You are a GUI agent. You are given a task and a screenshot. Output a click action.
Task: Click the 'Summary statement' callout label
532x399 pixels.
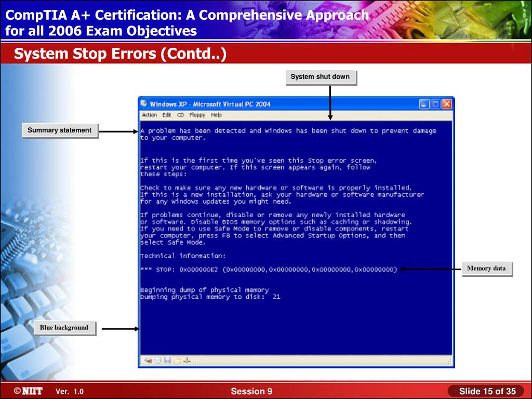(x=59, y=130)
